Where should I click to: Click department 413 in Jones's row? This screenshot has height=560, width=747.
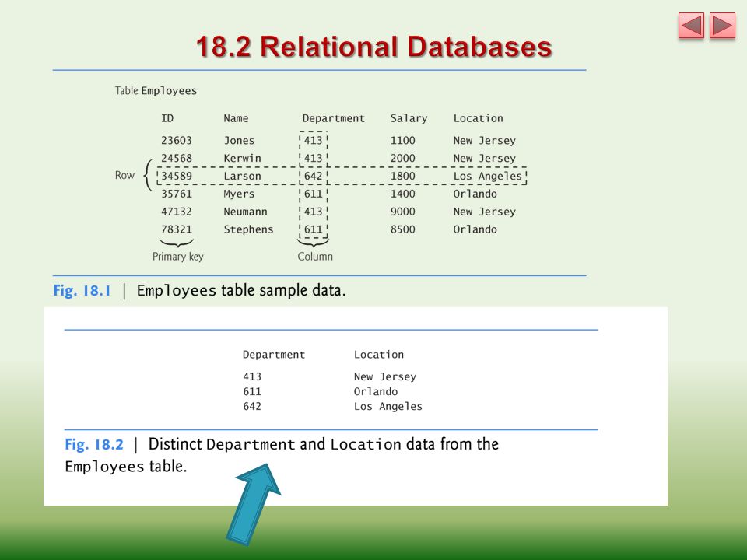314,141
